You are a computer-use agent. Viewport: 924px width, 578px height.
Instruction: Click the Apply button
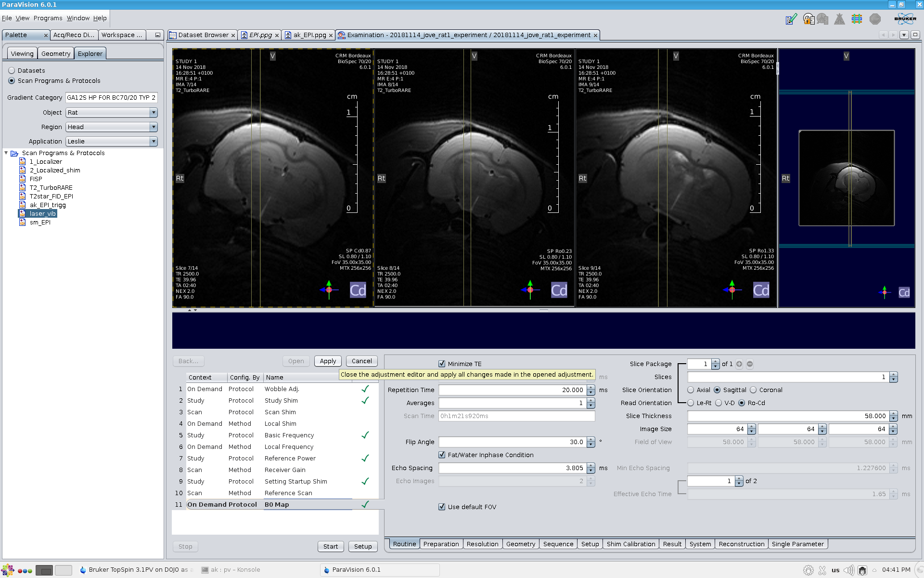tap(328, 361)
